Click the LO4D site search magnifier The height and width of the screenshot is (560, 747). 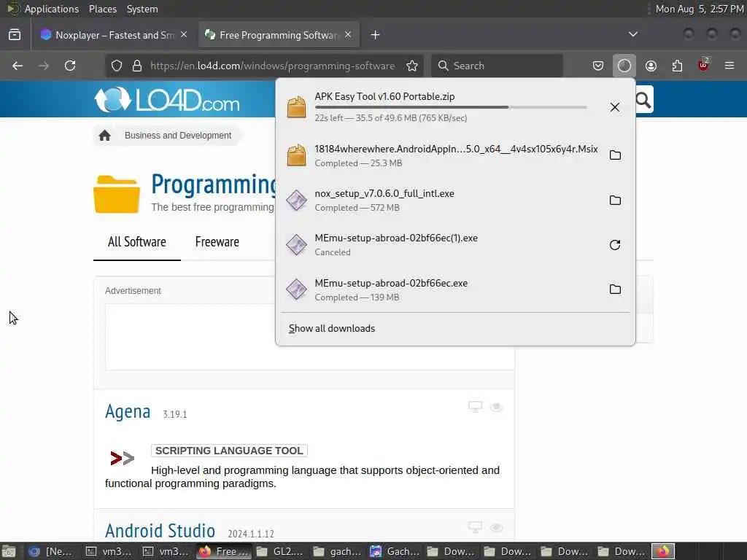(643, 100)
